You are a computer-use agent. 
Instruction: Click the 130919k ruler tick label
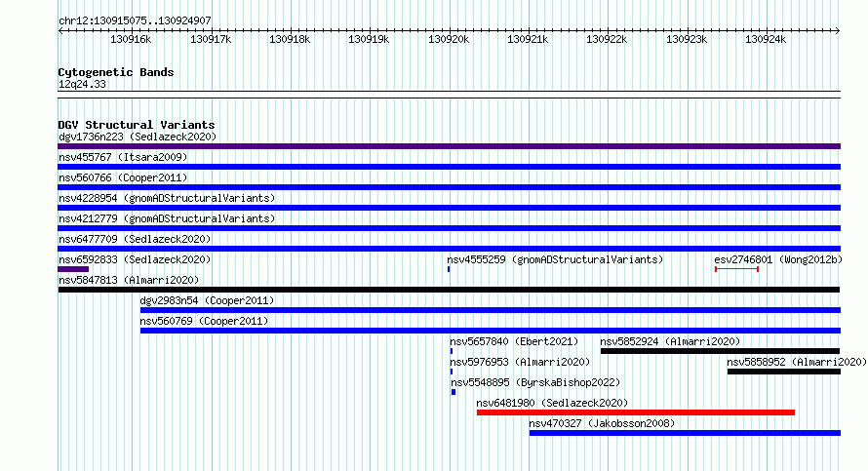tap(369, 39)
